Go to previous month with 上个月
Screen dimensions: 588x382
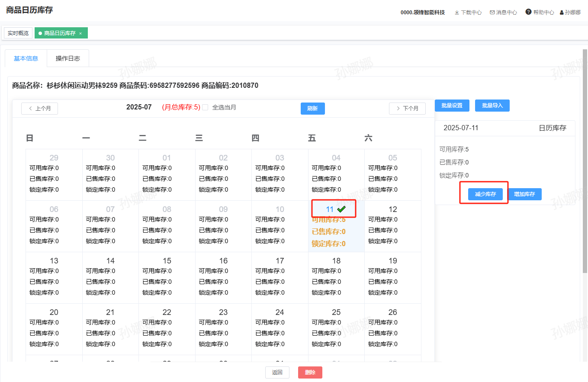pyautogui.click(x=39, y=109)
